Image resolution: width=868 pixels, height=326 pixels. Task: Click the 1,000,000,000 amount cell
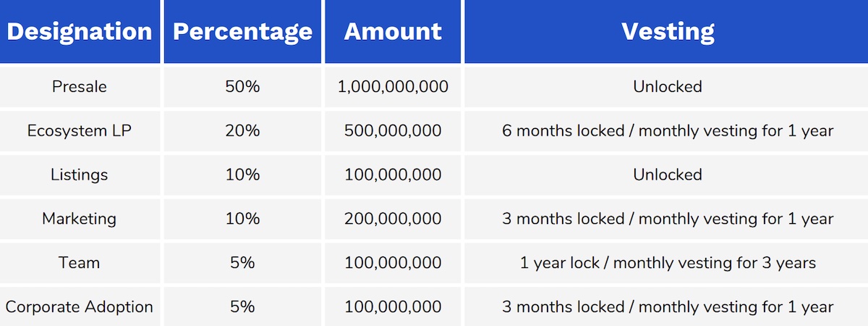coord(393,87)
